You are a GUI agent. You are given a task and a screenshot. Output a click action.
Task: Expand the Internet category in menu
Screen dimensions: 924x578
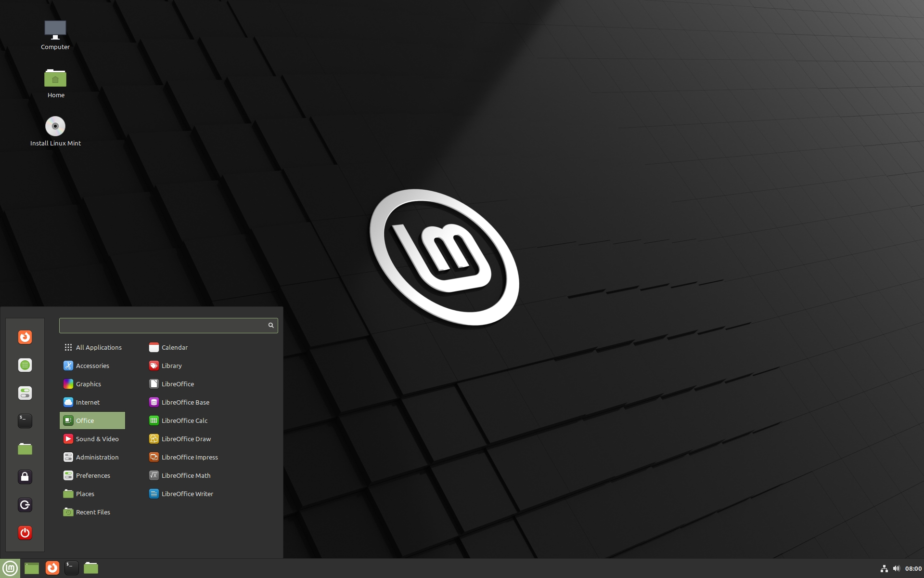coord(87,402)
